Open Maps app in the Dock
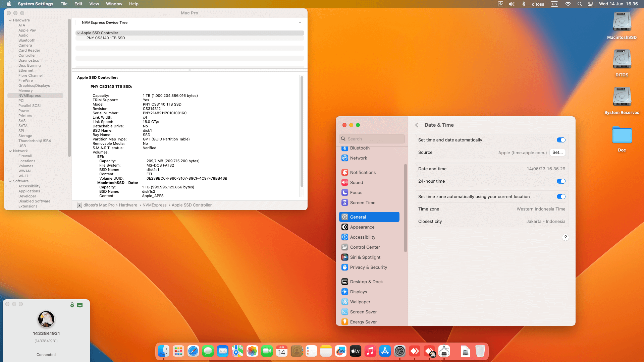Image resolution: width=644 pixels, height=362 pixels. point(237,351)
